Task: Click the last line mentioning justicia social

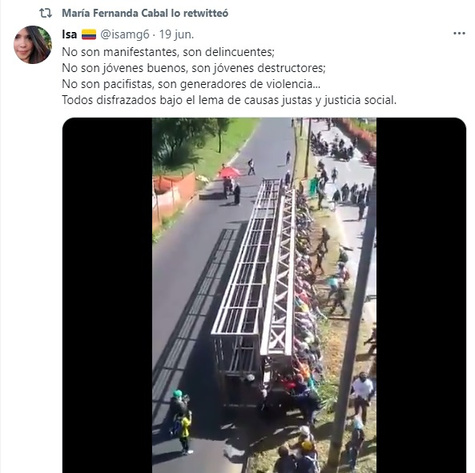Action: (x=229, y=100)
